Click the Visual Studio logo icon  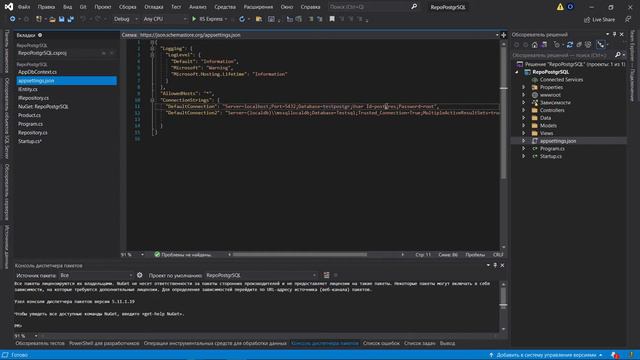tap(9, 7)
